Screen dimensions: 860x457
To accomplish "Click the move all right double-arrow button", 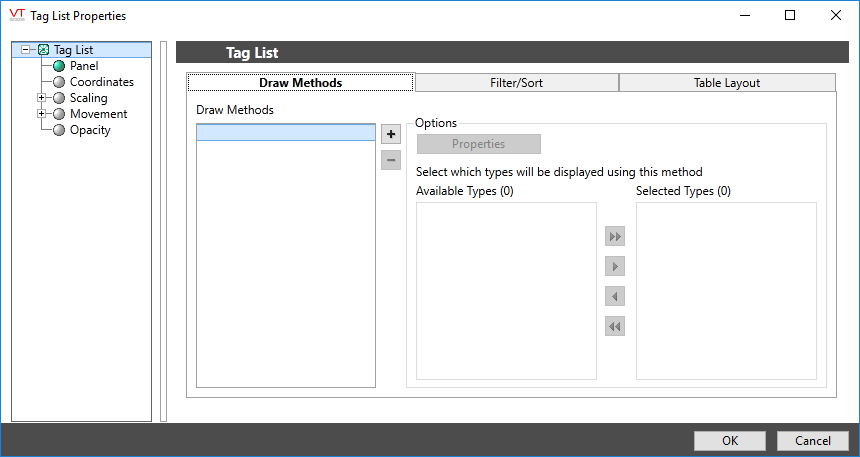I will coord(615,237).
